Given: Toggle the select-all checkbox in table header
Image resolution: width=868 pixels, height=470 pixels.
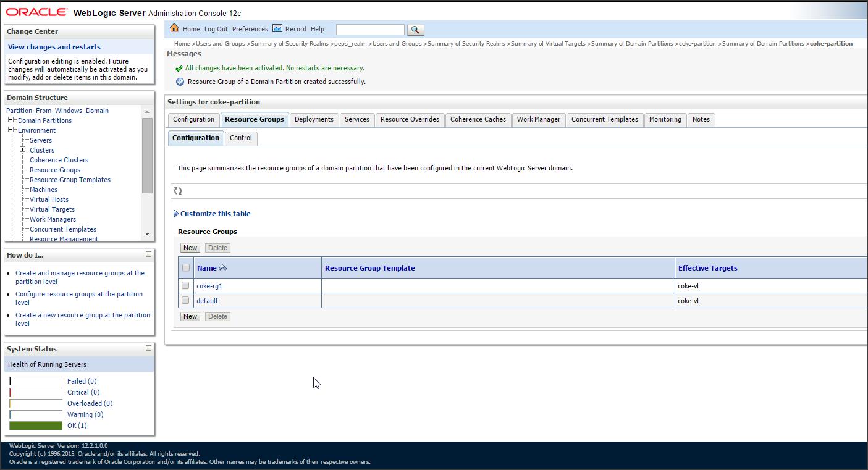Looking at the screenshot, I should pos(185,268).
